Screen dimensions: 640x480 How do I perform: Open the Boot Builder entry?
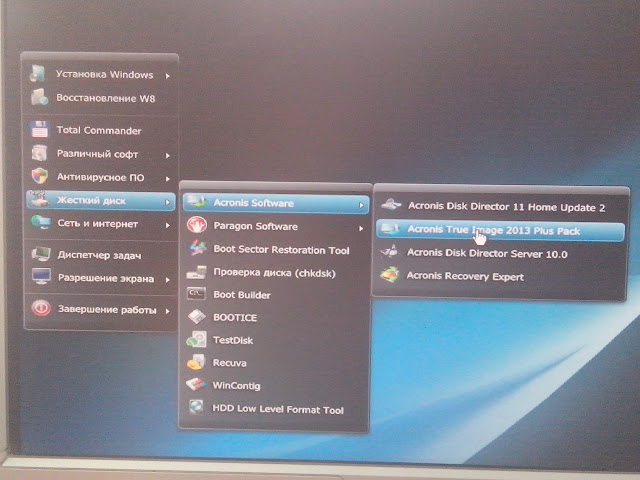click(276, 295)
